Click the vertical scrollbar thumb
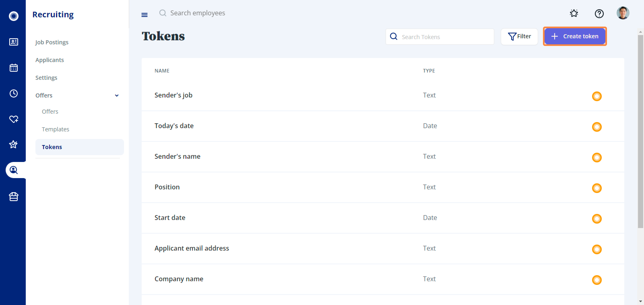Viewport: 644px width, 305px height. pos(640,131)
